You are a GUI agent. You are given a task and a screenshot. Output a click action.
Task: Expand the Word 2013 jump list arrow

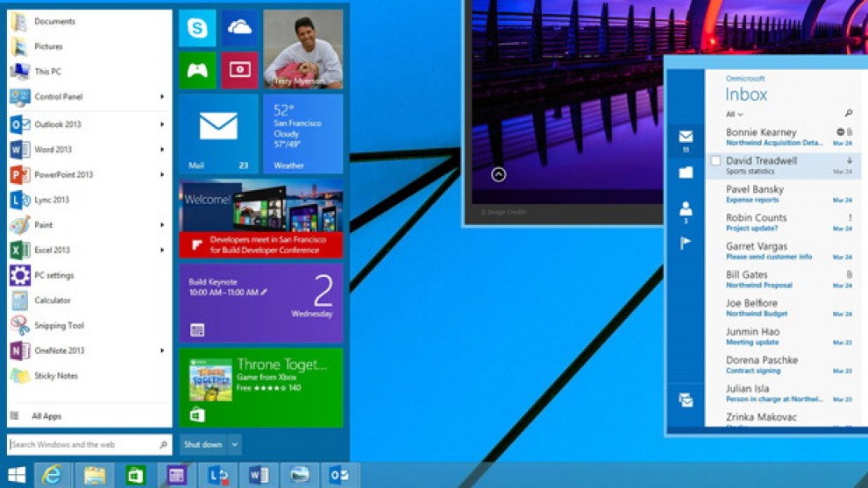162,150
